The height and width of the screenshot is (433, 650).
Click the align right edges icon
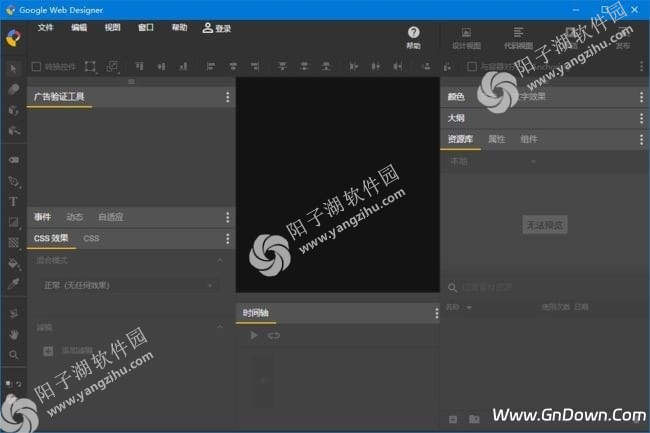point(255,66)
